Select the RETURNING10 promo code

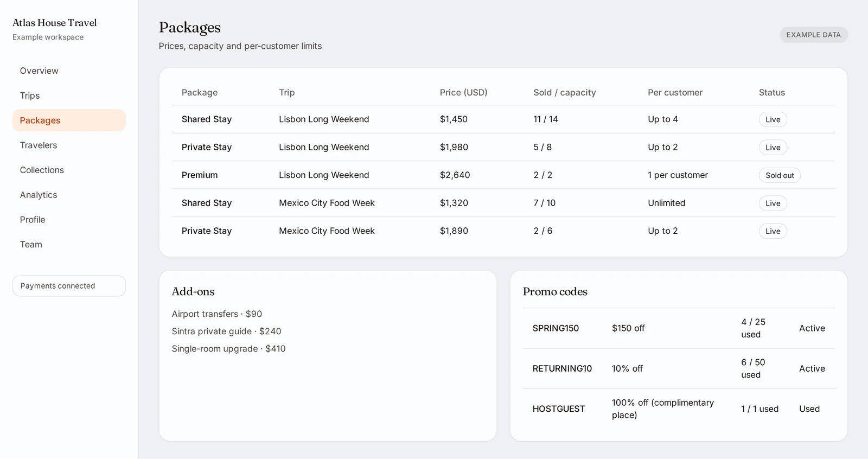[x=563, y=368]
